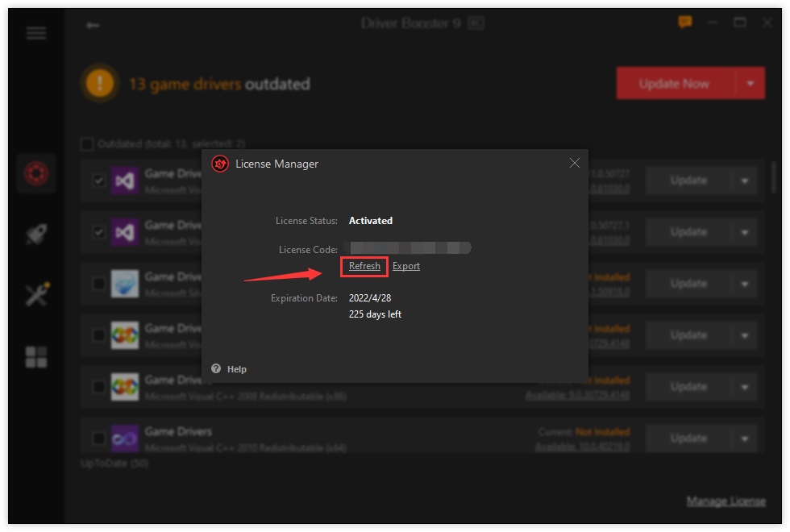Click the License Code field
This screenshot has width=790, height=532.
(408, 248)
